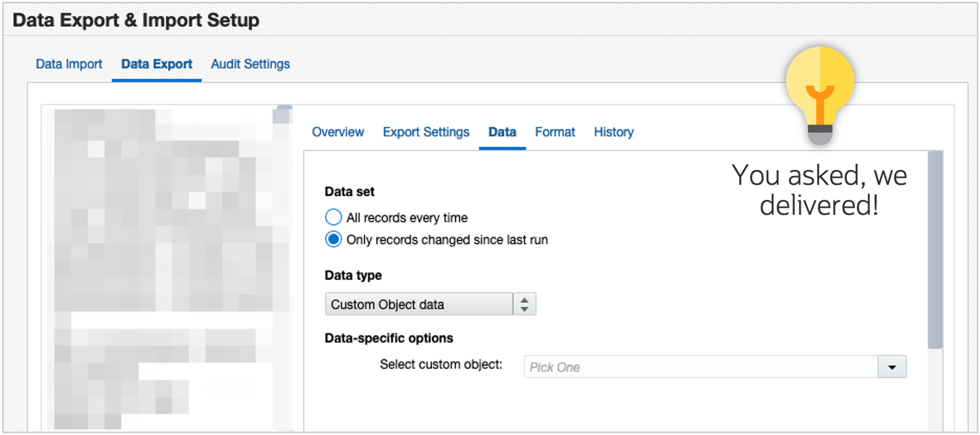Open the Overview sub-tab
Viewport: 980px width, 435px height.
[338, 132]
